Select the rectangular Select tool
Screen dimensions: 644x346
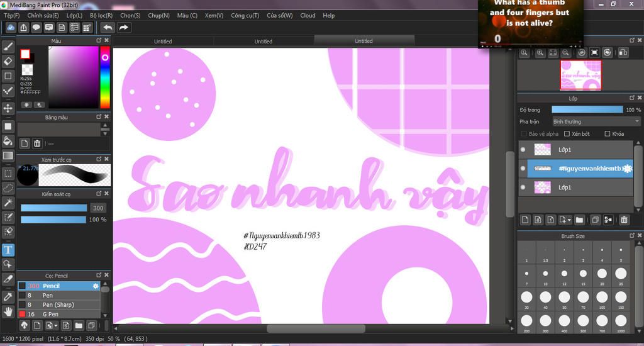pyautogui.click(x=8, y=174)
